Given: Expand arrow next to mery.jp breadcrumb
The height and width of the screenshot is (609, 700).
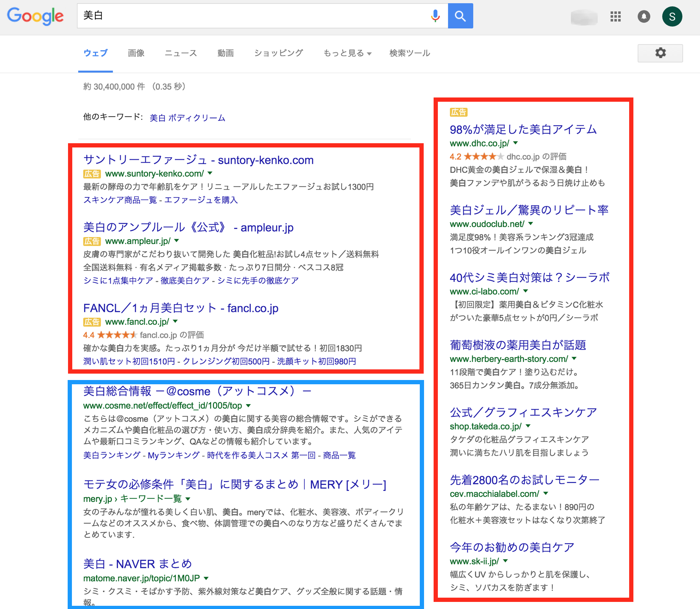Looking at the screenshot, I should (x=188, y=499).
